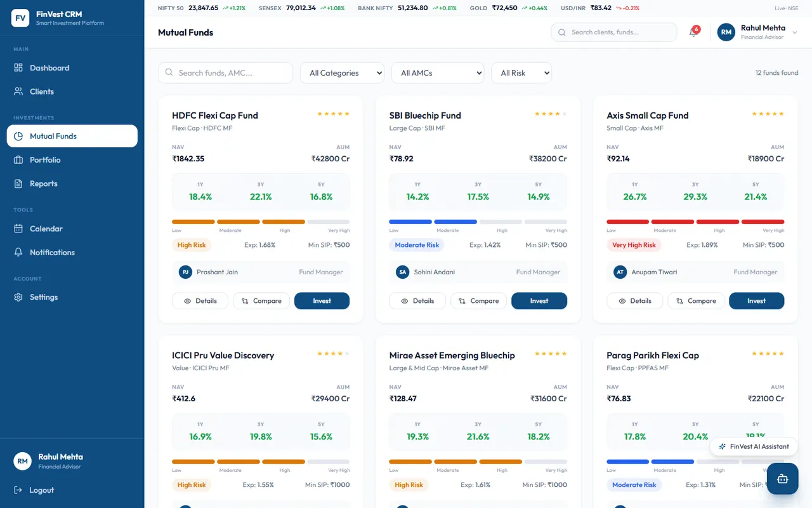Viewport: 812px width, 508px height.
Task: Compare HDFC Flexi Cap Fund
Action: coord(261,301)
